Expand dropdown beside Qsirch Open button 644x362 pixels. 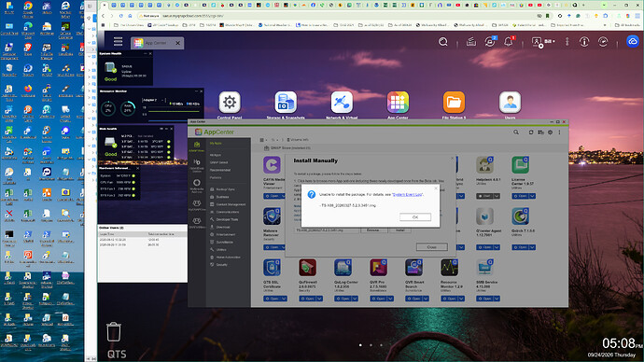coord(532,247)
